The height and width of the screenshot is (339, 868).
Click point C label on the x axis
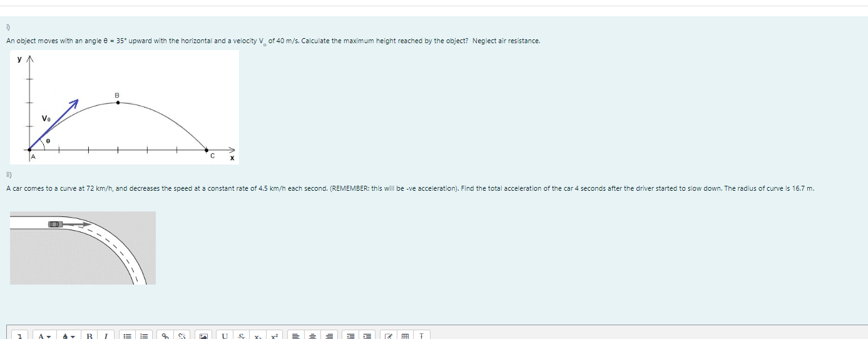[x=212, y=156]
